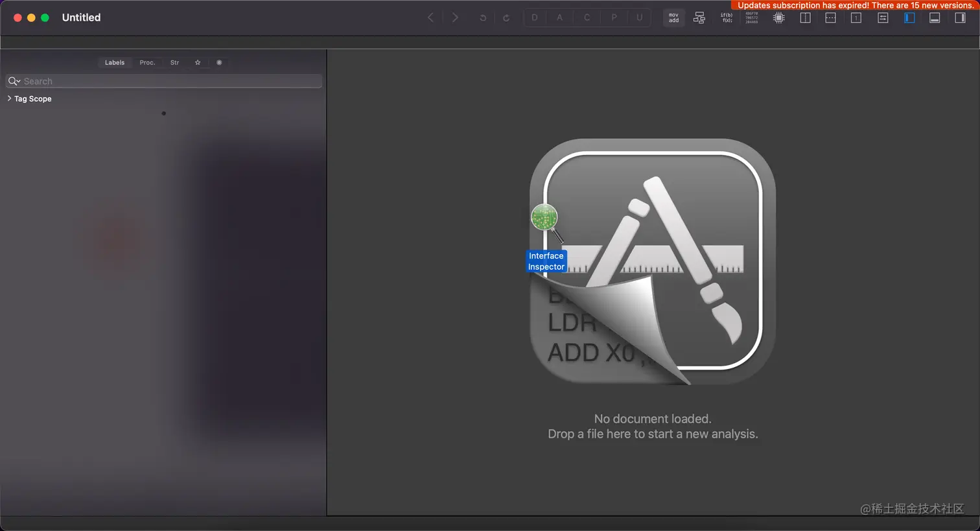Click the sliders icon in the toolbar

pos(883,18)
